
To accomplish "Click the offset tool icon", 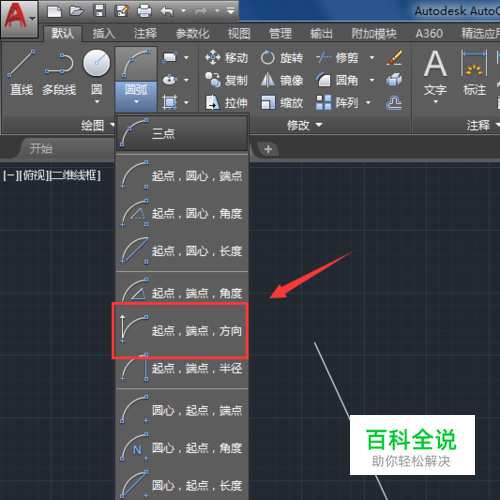I will [394, 102].
